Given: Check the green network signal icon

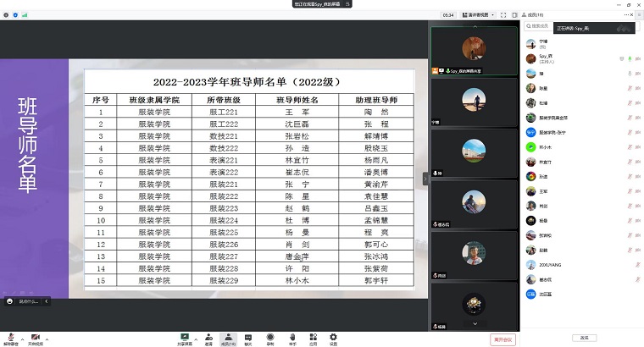Looking at the screenshot, I should [25, 14].
